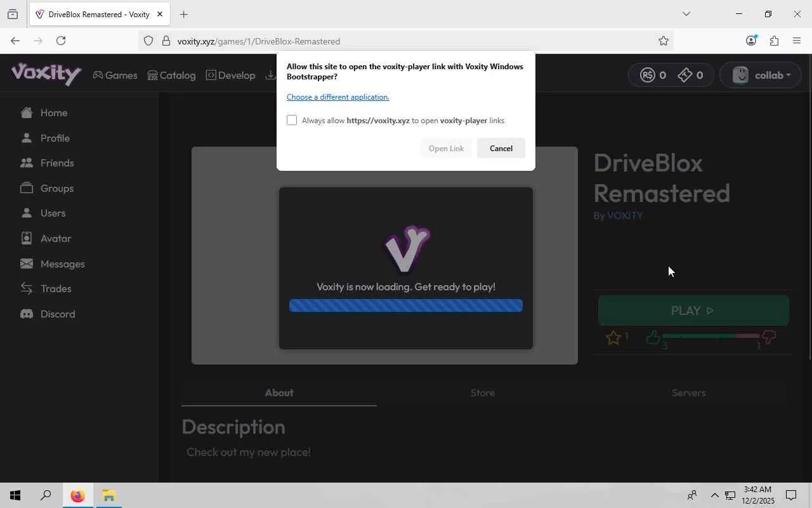This screenshot has height=508, width=812.
Task: Click the tracking protection shield icon
Action: 148,41
